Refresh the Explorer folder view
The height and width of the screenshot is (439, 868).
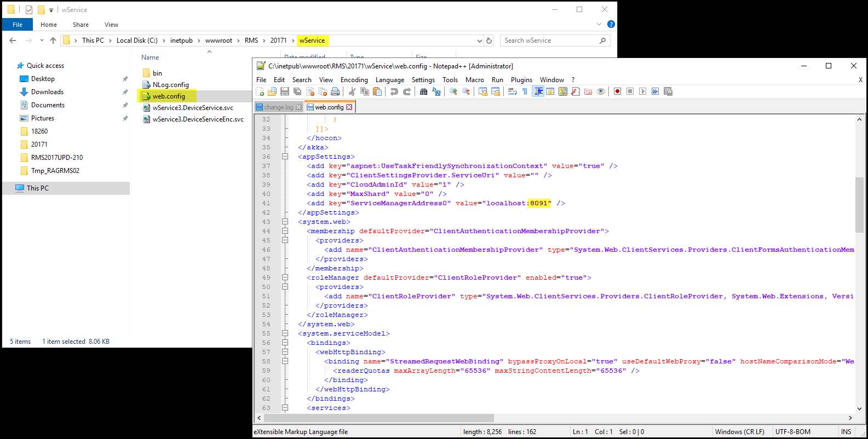489,41
